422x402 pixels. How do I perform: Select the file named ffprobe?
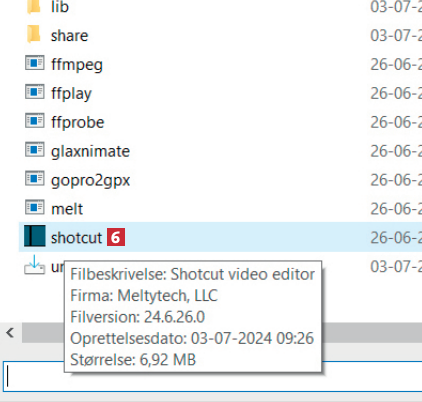[x=77, y=122]
